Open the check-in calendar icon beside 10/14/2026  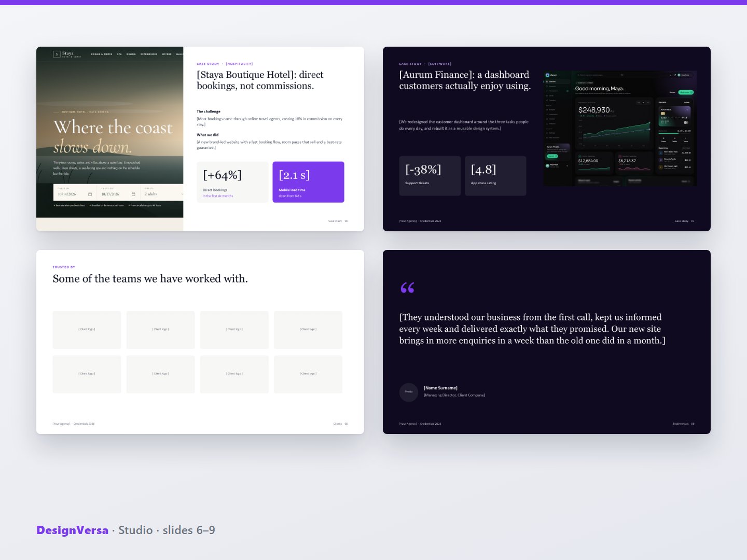click(x=90, y=194)
